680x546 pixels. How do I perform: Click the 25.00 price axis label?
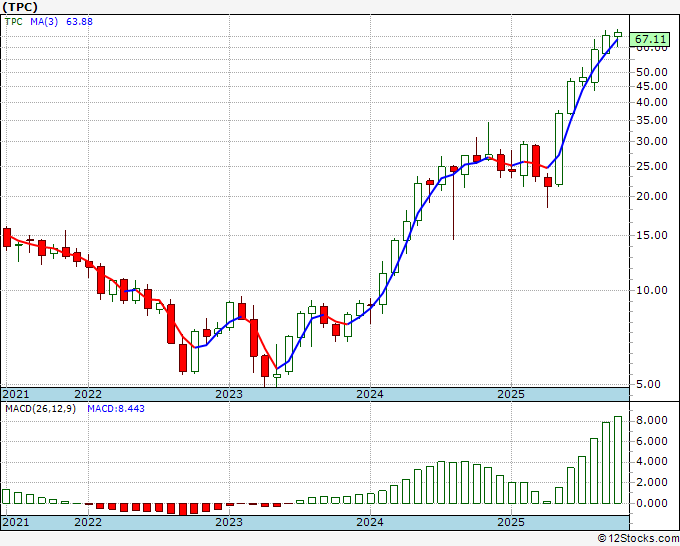(652, 166)
